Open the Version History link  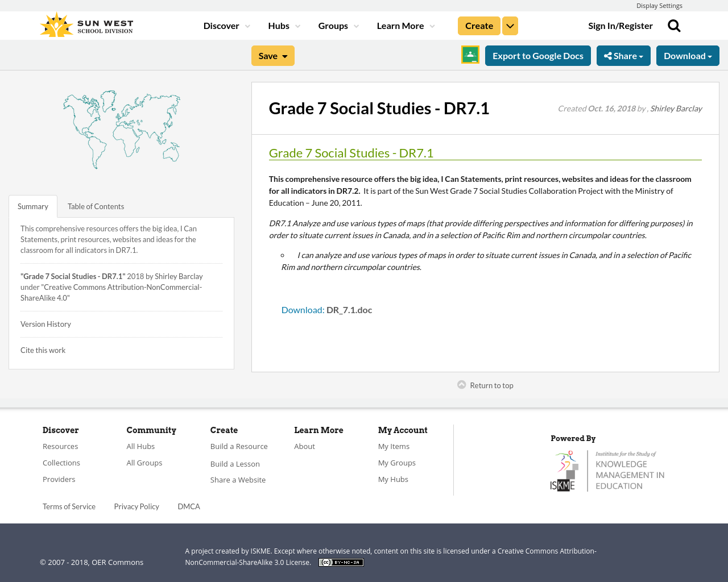point(45,323)
